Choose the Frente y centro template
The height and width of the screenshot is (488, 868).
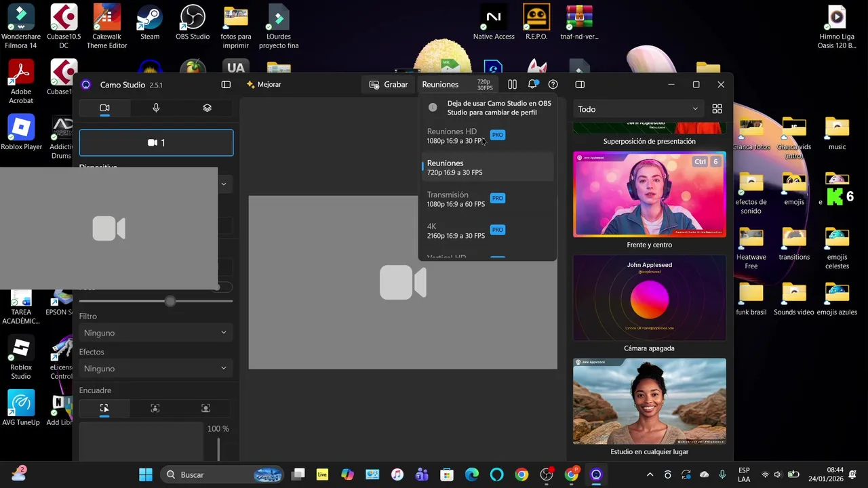650,195
